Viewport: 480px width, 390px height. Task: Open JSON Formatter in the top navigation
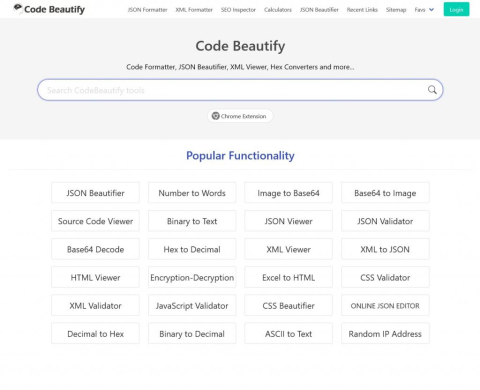pos(147,10)
